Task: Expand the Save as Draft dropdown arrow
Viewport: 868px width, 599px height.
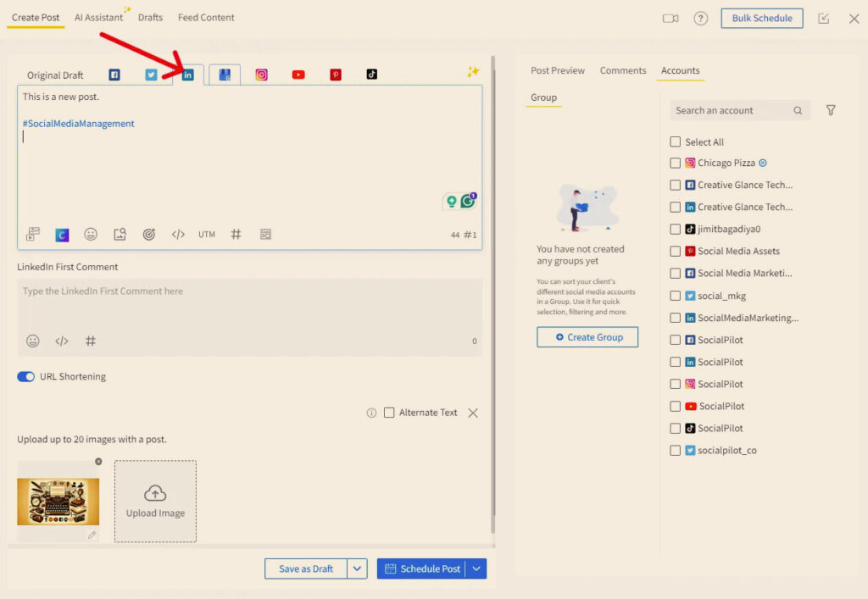Action: [357, 568]
